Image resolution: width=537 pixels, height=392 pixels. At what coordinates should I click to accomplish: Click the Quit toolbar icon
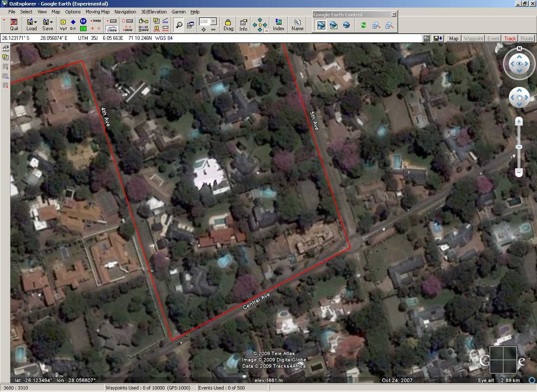point(14,24)
